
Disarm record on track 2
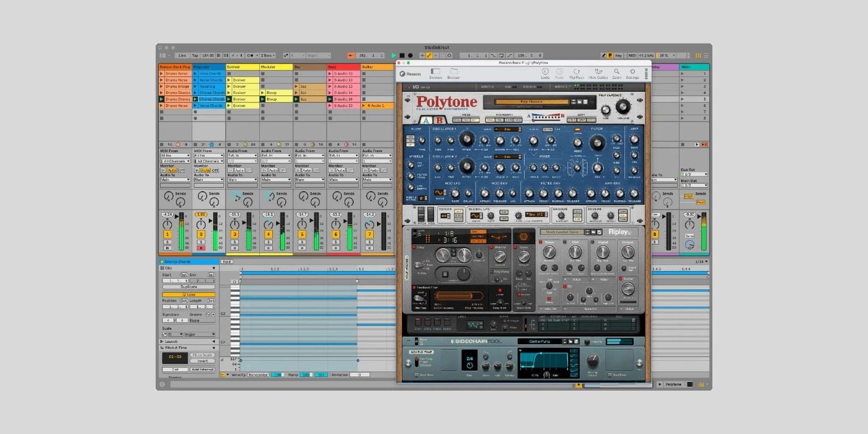click(201, 247)
